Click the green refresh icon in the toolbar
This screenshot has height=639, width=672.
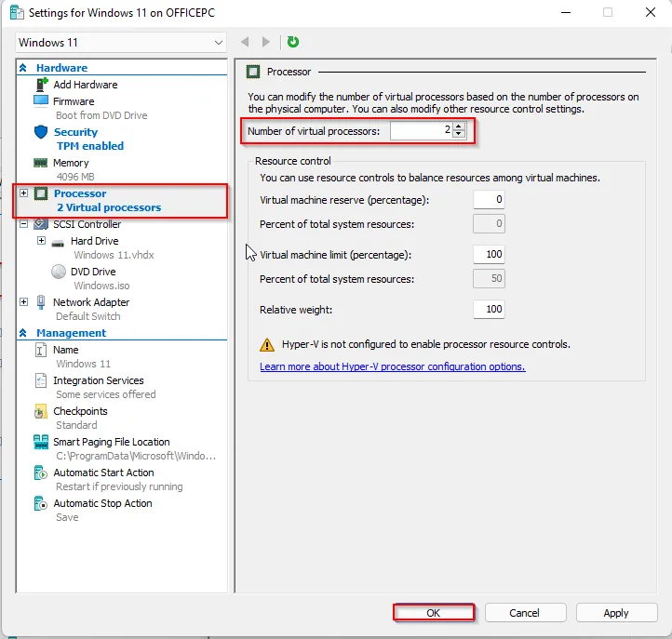click(293, 42)
